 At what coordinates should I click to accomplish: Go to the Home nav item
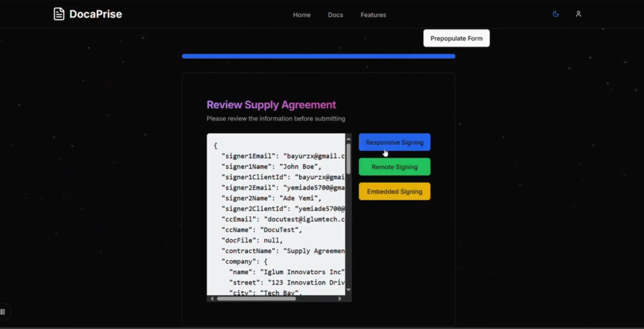(x=302, y=15)
